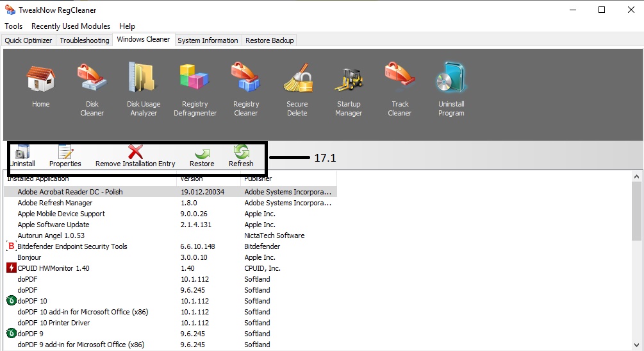Switch to the System Information tab
The width and height of the screenshot is (644, 351).
(208, 40)
